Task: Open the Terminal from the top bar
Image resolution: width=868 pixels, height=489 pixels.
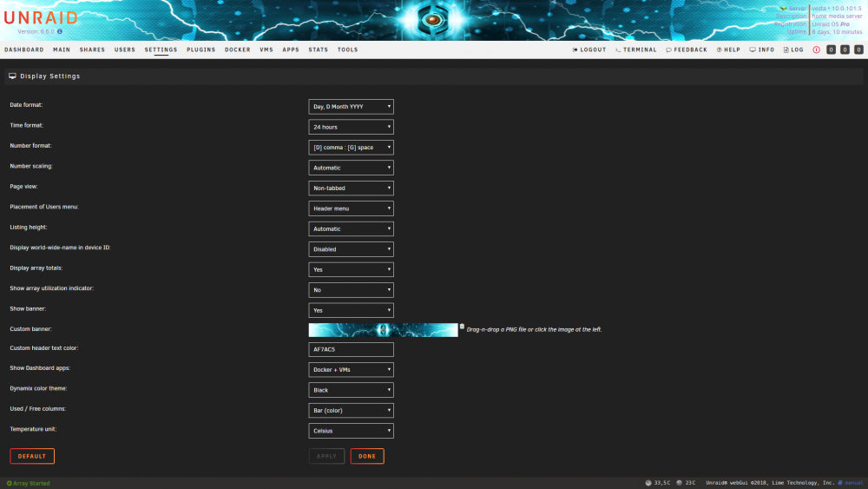Action: point(635,50)
